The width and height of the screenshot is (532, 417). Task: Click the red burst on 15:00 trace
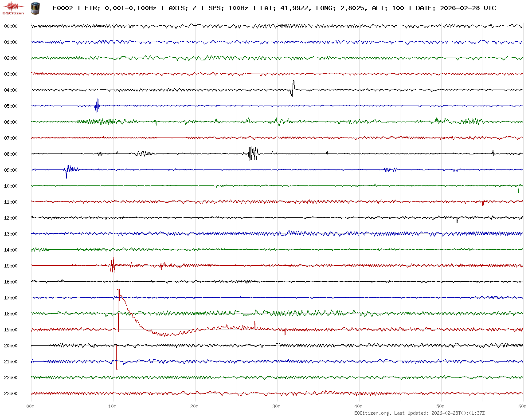tap(113, 265)
